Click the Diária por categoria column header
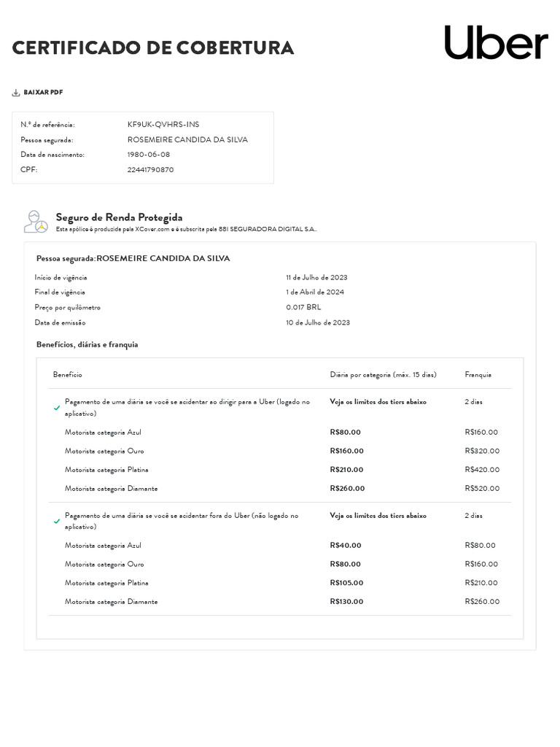The width and height of the screenshot is (560, 747). 384,375
